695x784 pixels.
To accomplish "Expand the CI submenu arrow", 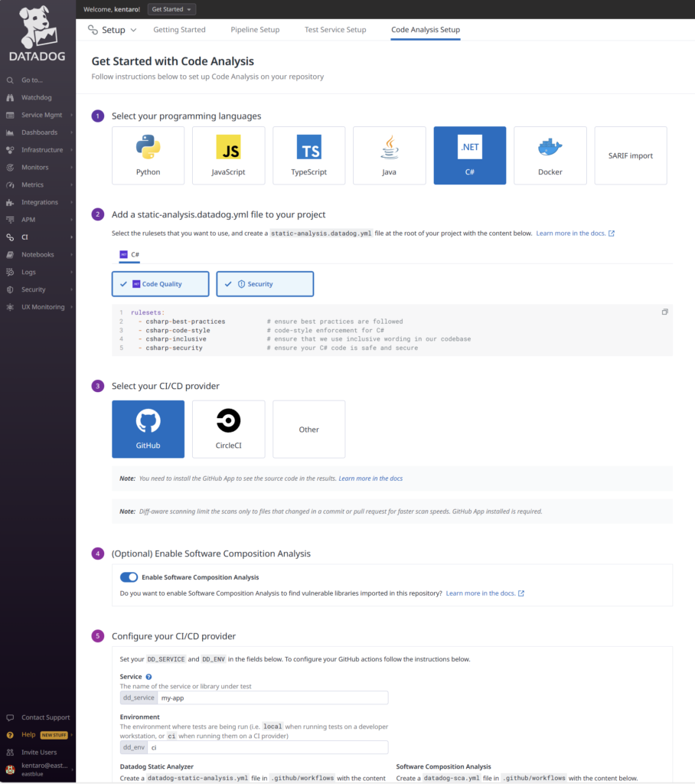I will coord(71,237).
